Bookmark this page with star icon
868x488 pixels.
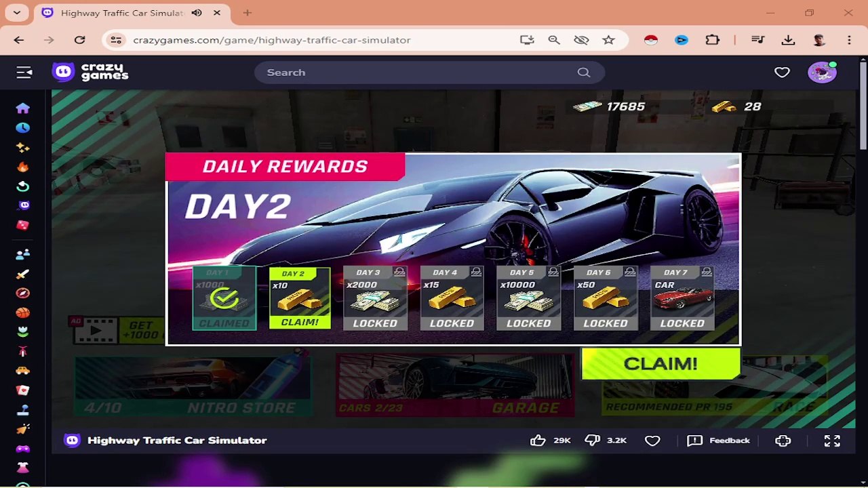pyautogui.click(x=608, y=40)
